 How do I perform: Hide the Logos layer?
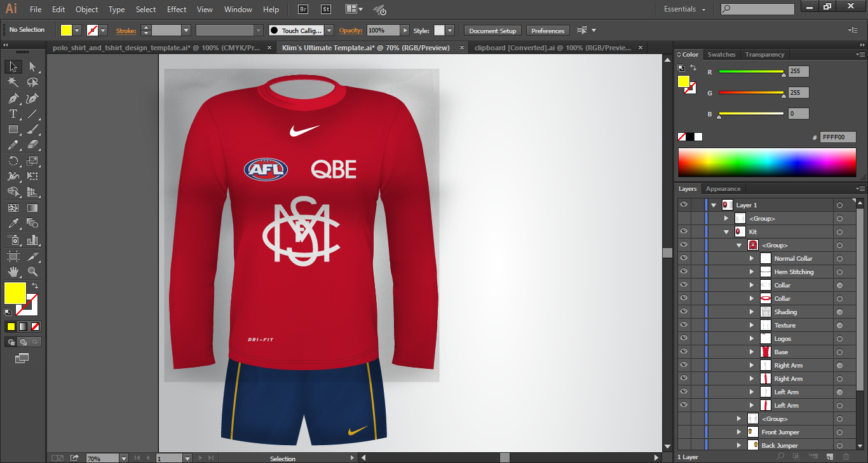pyautogui.click(x=684, y=338)
